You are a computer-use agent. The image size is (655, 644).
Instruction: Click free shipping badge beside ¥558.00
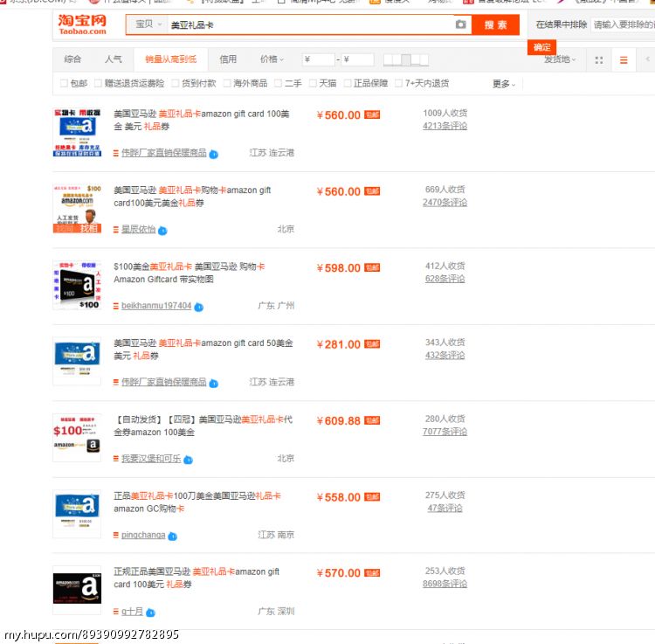[x=372, y=497]
